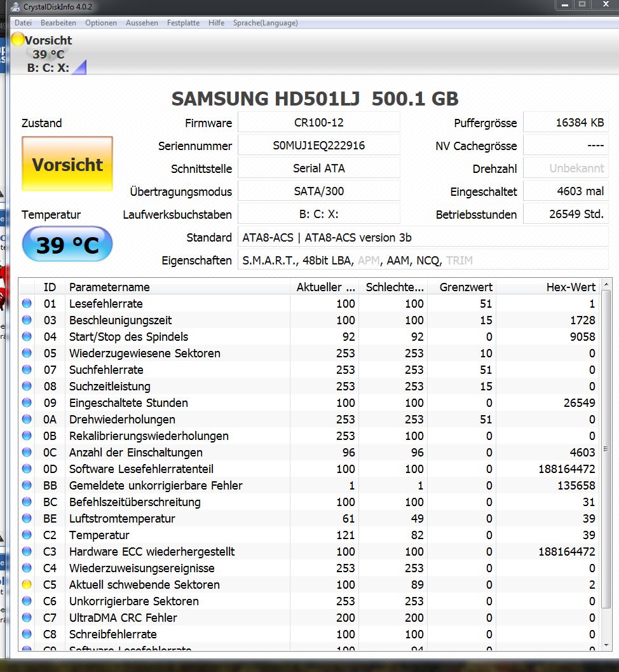
Task: Click the Parametername column header
Action: (x=177, y=287)
